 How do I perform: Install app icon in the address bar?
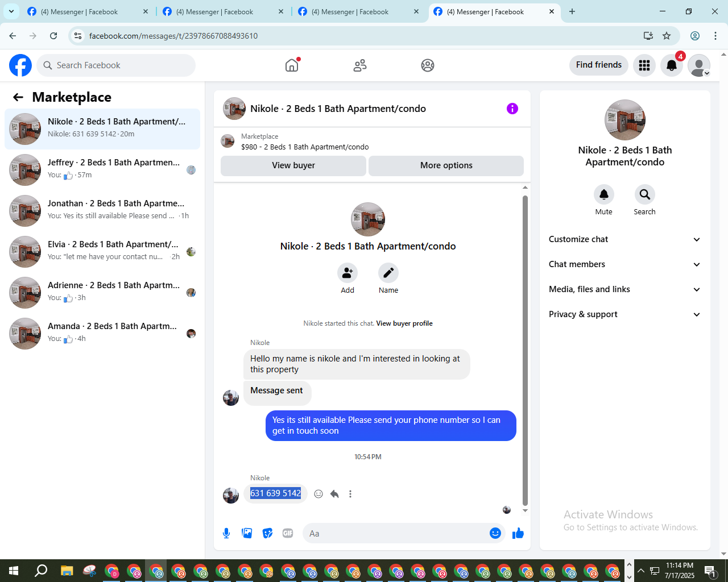click(x=648, y=36)
